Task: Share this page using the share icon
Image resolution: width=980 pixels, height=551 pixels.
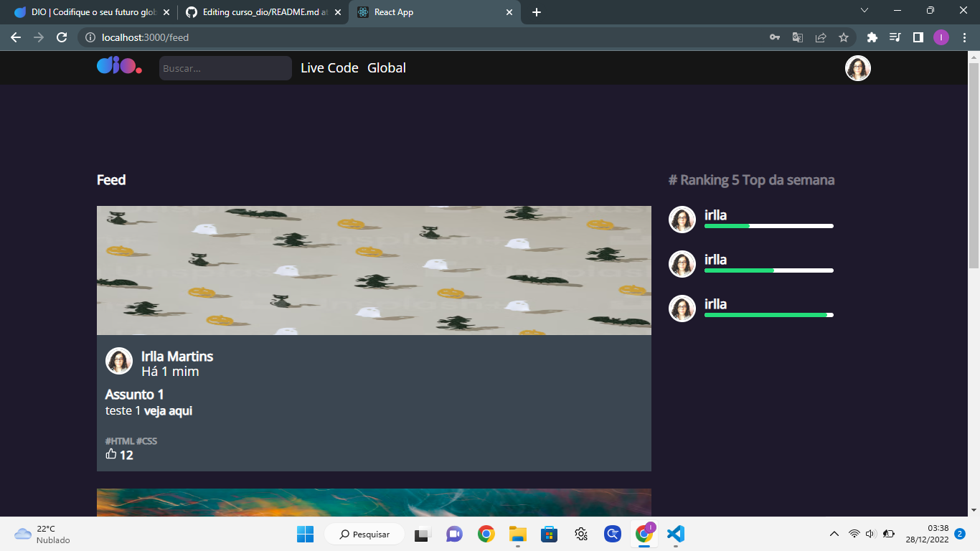Action: [x=821, y=37]
